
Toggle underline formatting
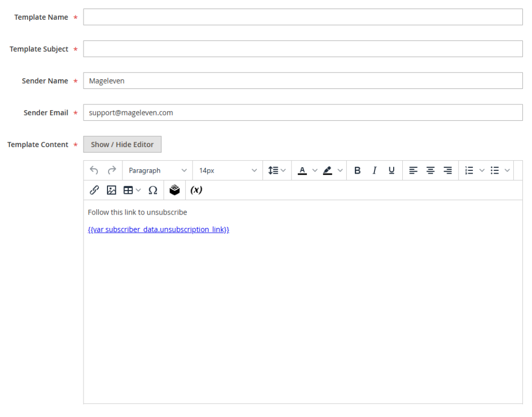coord(392,170)
